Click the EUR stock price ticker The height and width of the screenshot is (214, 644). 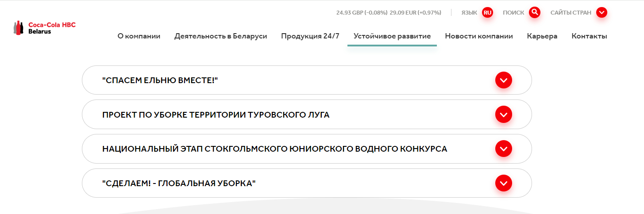coord(415,13)
